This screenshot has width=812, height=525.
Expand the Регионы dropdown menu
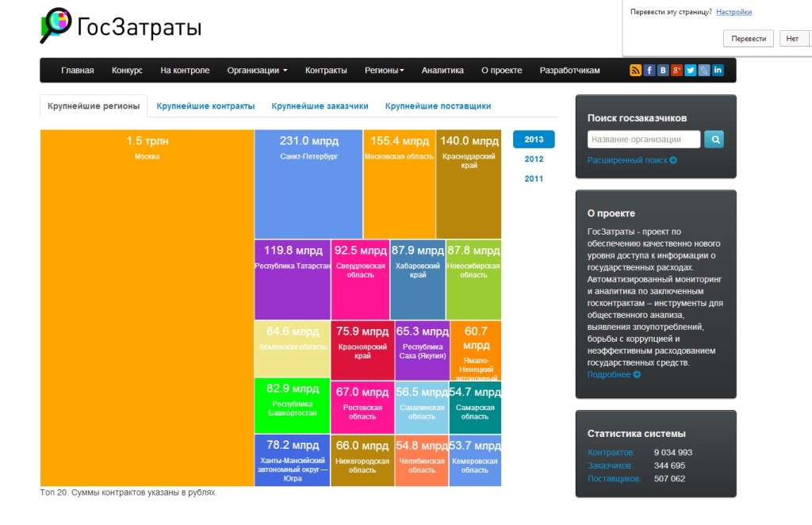click(x=384, y=70)
